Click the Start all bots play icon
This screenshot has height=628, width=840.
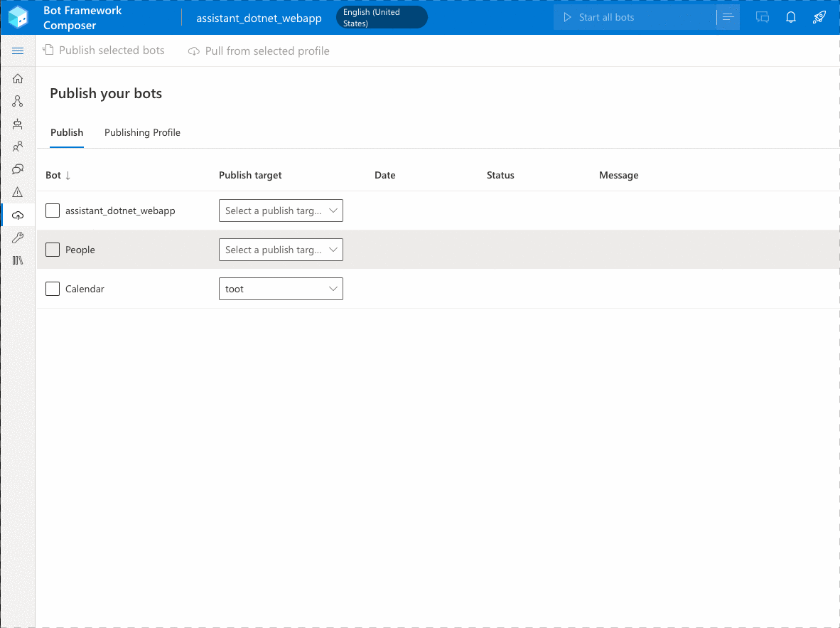(567, 18)
